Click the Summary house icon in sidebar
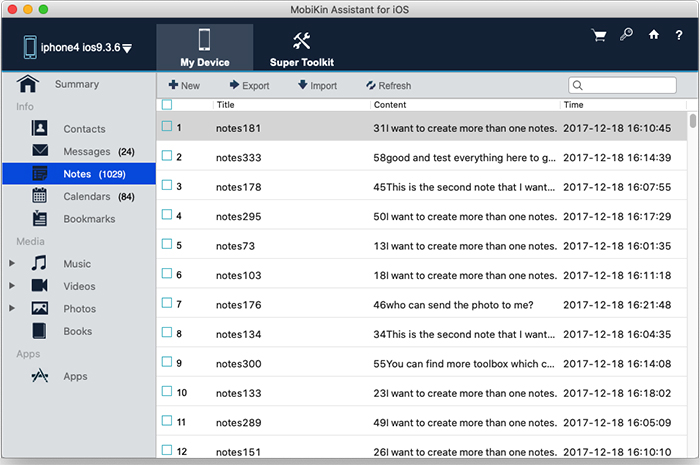The width and height of the screenshot is (700, 465). [28, 84]
